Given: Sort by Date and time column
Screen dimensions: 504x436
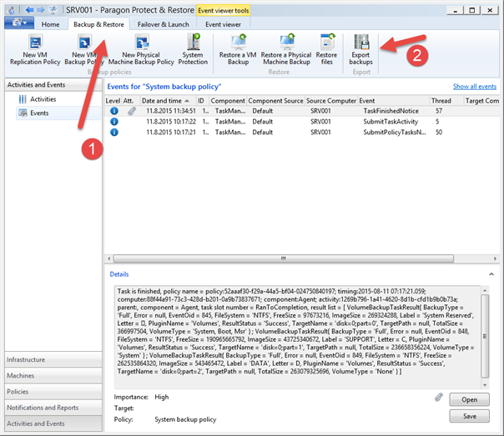Looking at the screenshot, I should [168, 101].
